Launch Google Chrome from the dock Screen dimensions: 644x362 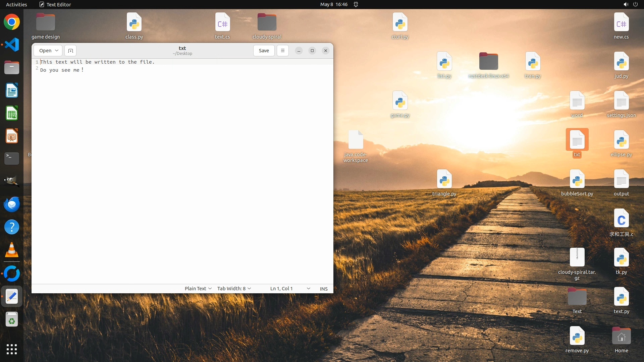pos(12,22)
